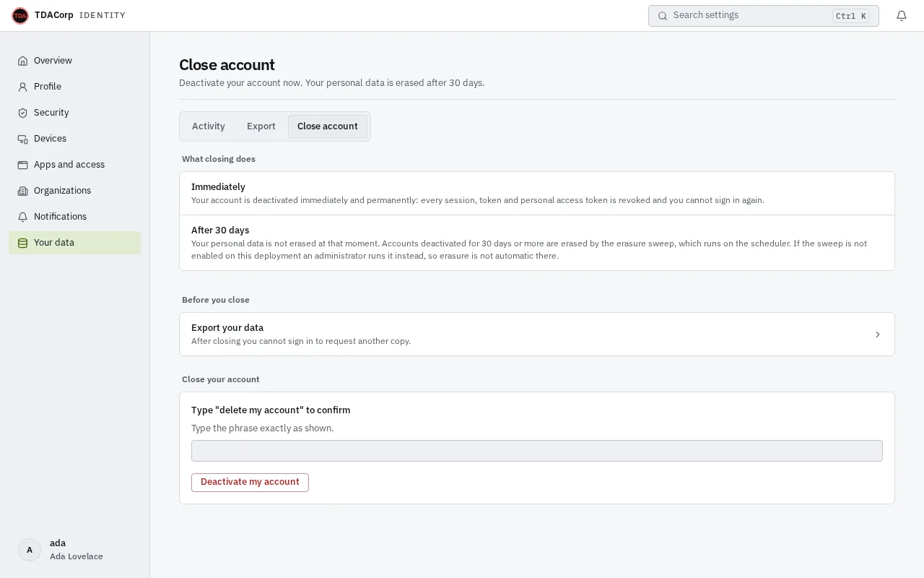Image resolution: width=924 pixels, height=578 pixels.
Task: Open Notifications settings in sidebar
Action: coord(75,217)
